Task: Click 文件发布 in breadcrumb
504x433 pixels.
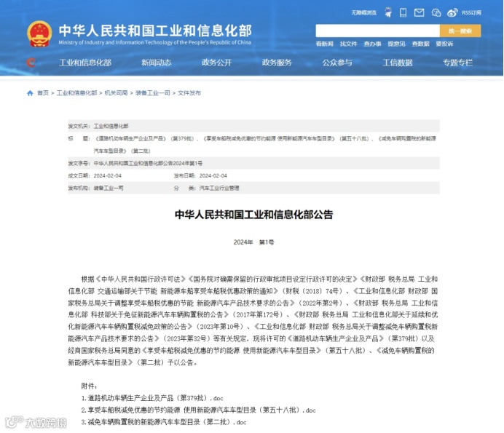Action: [189, 93]
